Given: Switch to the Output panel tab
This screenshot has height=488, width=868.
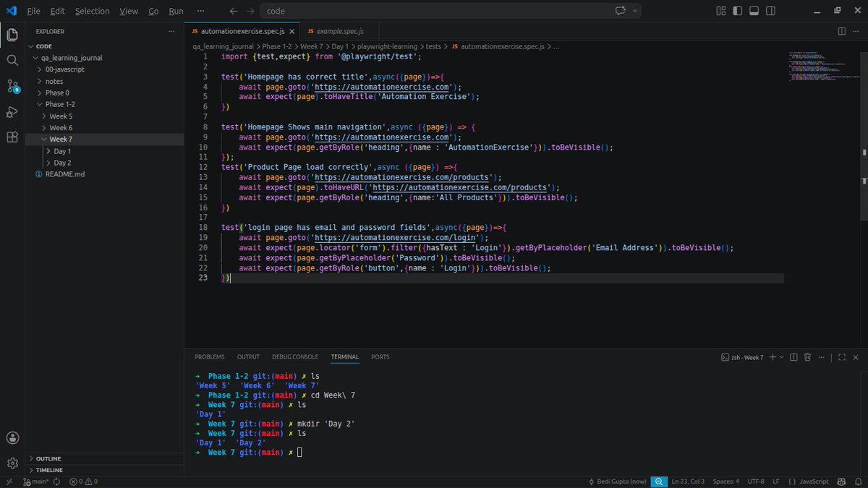Looking at the screenshot, I should pos(248,357).
